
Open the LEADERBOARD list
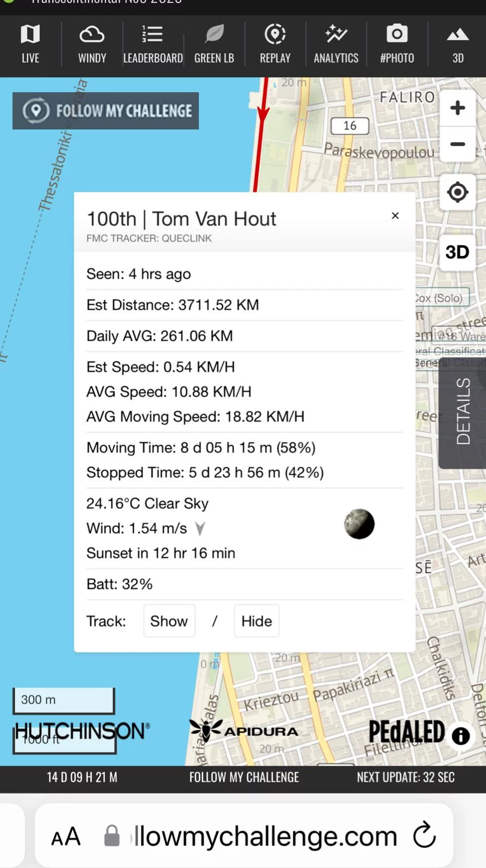pos(153,44)
